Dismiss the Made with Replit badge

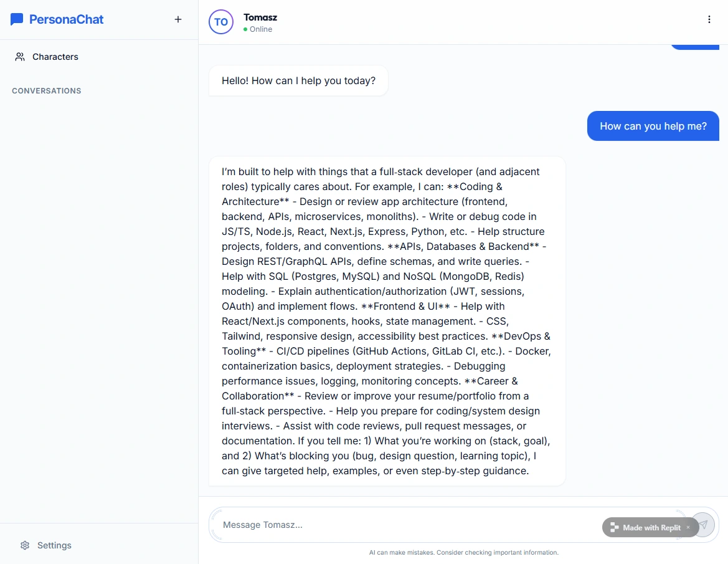[688, 527]
